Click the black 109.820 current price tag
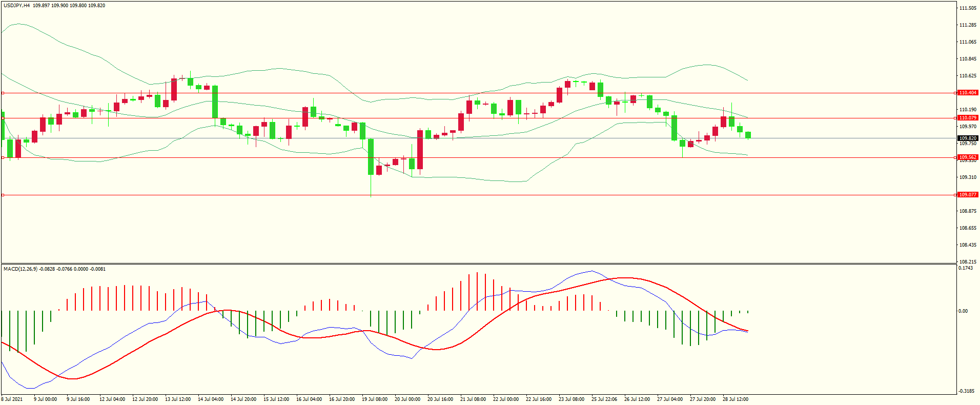 pyautogui.click(x=968, y=138)
